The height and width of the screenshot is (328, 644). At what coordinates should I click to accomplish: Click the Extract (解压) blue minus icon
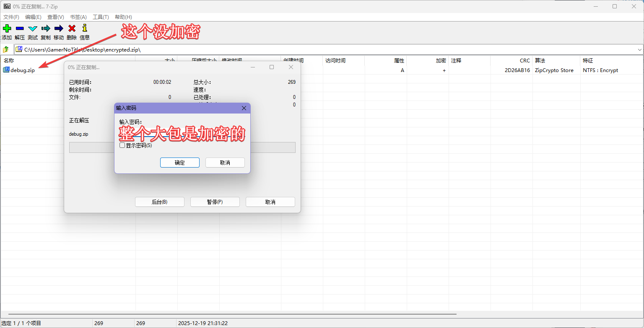click(x=20, y=28)
